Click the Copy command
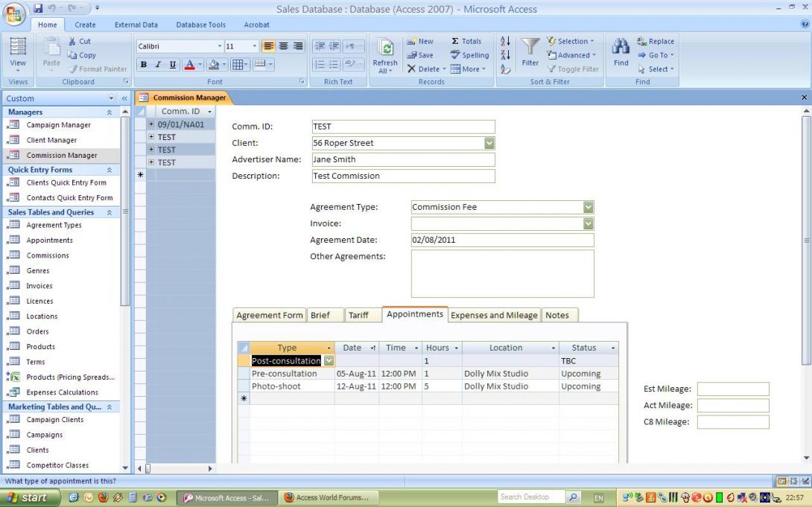Image resolution: width=812 pixels, height=507 pixels. (x=81, y=55)
